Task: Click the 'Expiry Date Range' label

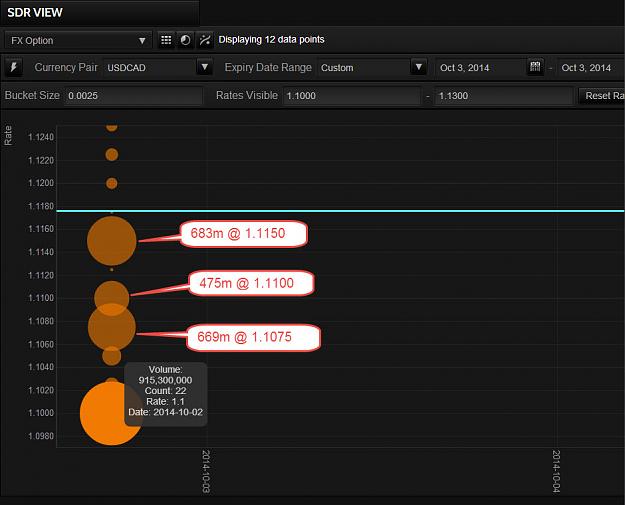Action: pyautogui.click(x=268, y=67)
